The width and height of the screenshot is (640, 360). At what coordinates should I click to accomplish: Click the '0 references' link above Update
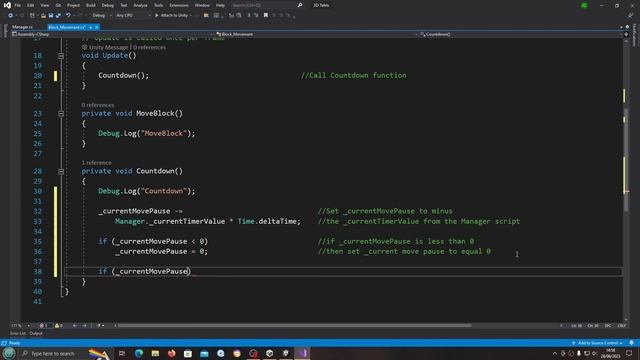149,47
